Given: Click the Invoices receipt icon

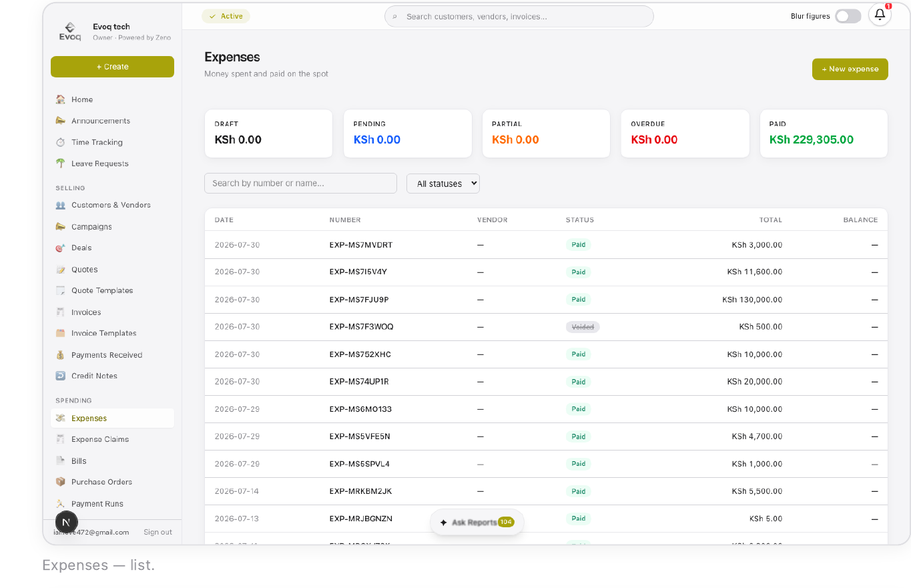Looking at the screenshot, I should point(61,312).
